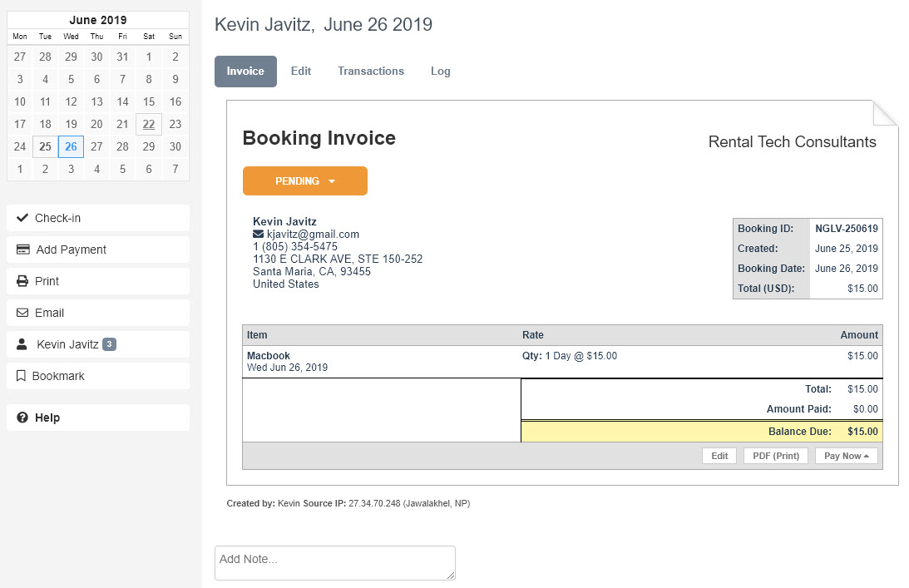Select June 13 in the calendar
The width and height of the screenshot is (909, 588).
pyautogui.click(x=96, y=102)
